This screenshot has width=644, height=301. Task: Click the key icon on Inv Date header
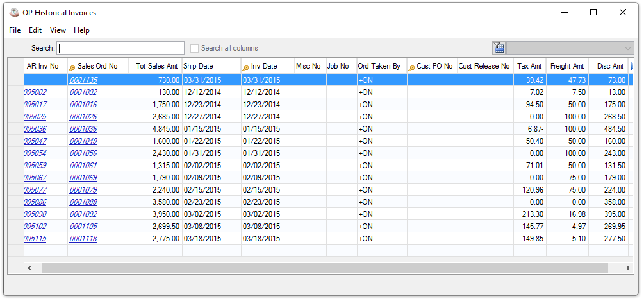click(x=245, y=67)
